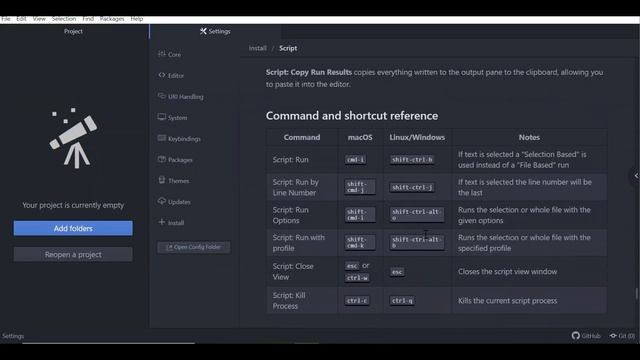Click the shift-ctrl-b keybinding badge
This screenshot has width=640, height=360.
click(412, 160)
